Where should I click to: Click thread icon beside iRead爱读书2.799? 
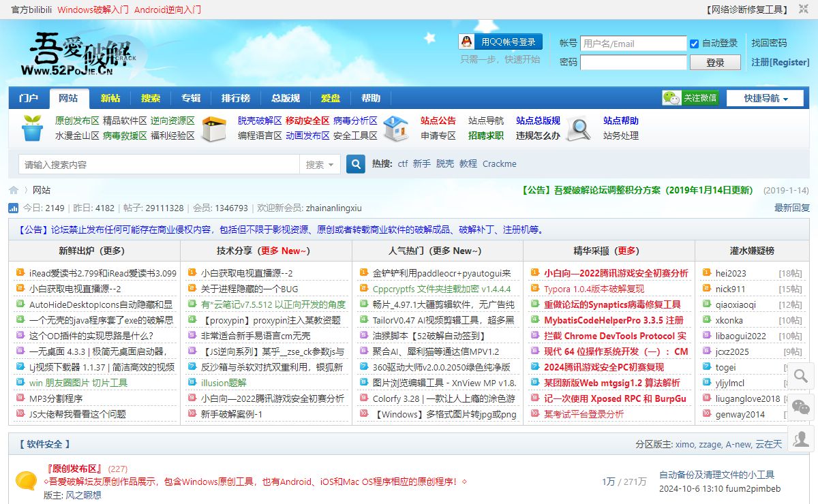(20, 273)
